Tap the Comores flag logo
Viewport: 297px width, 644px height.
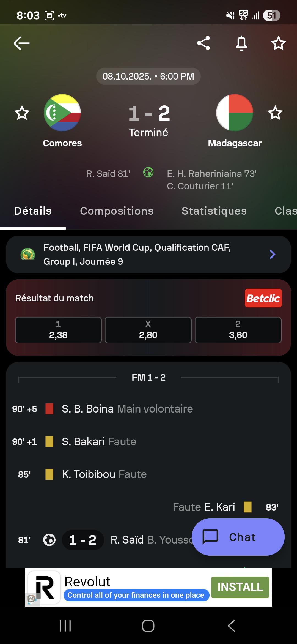click(x=62, y=113)
